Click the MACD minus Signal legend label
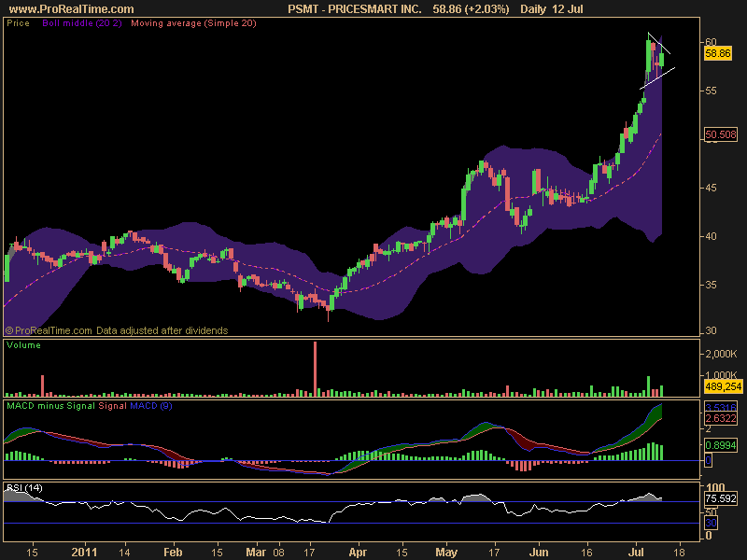 (x=50, y=406)
